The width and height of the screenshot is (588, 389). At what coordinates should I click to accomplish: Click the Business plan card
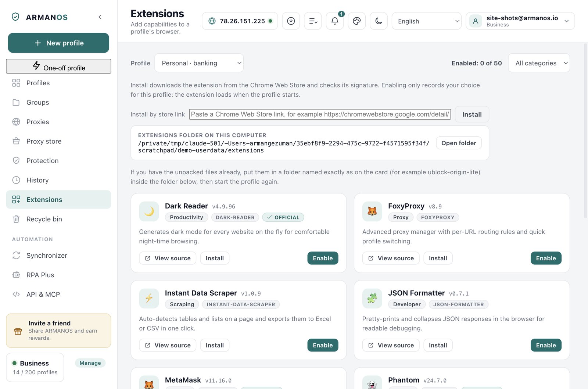click(x=35, y=367)
